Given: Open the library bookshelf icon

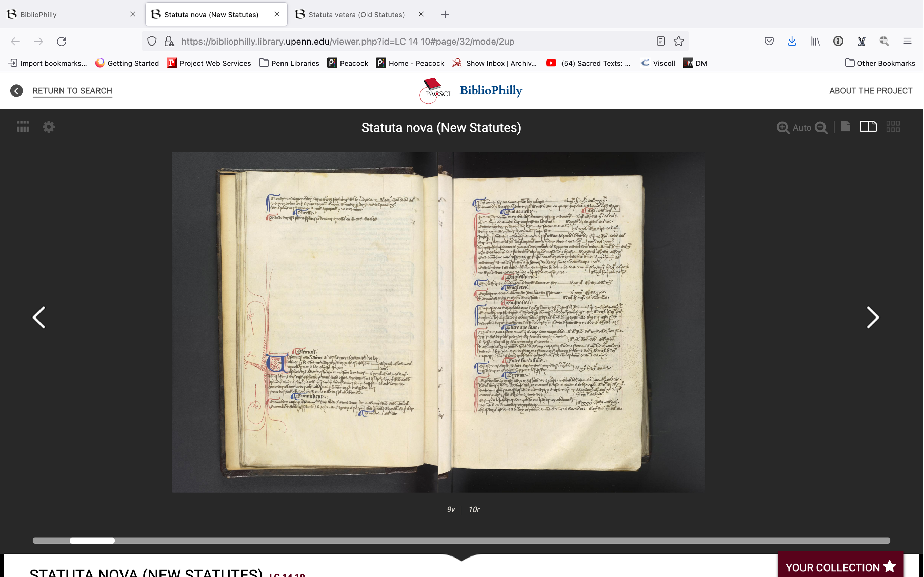Looking at the screenshot, I should pyautogui.click(x=815, y=42).
